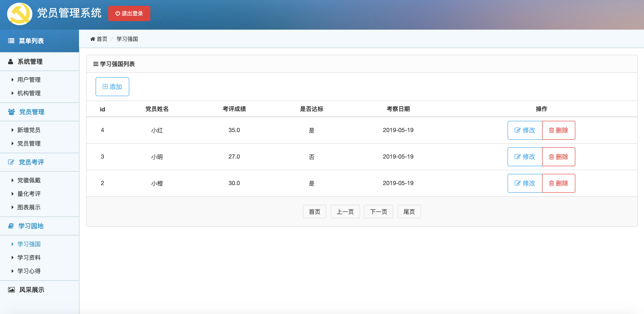Open the 系统管理 menu section
644x314 pixels.
click(x=39, y=62)
